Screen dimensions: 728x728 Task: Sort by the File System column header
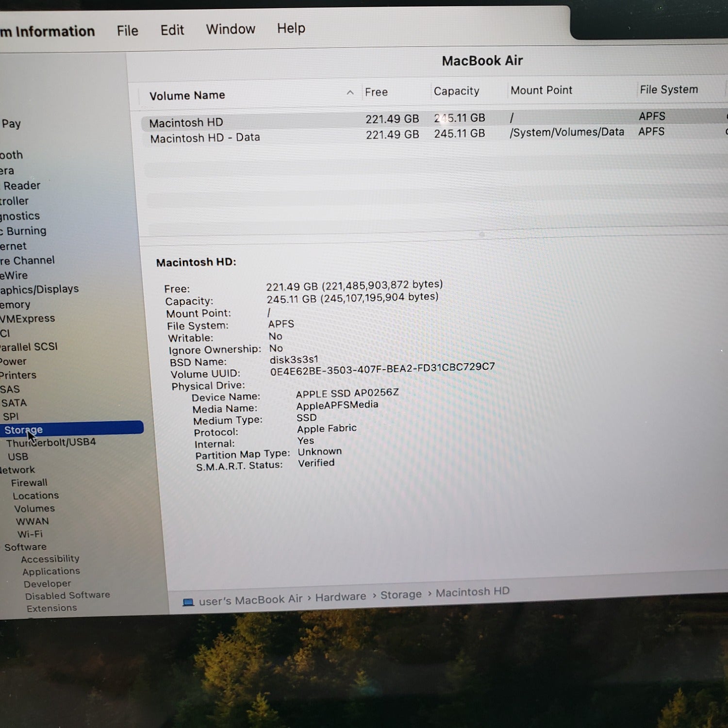(x=669, y=89)
